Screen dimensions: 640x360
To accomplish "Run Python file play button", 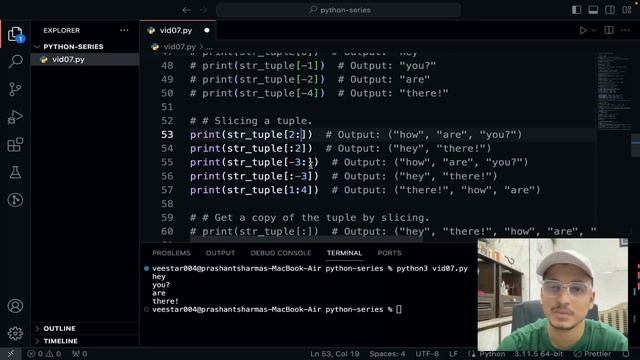I will pyautogui.click(x=583, y=31).
